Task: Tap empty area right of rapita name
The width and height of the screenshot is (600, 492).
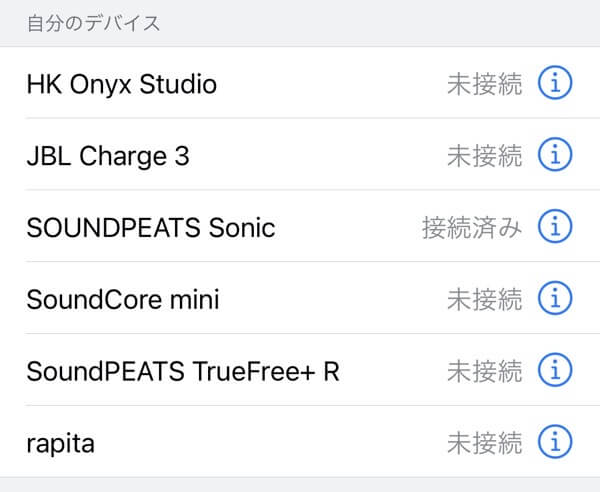Action: tap(268, 443)
